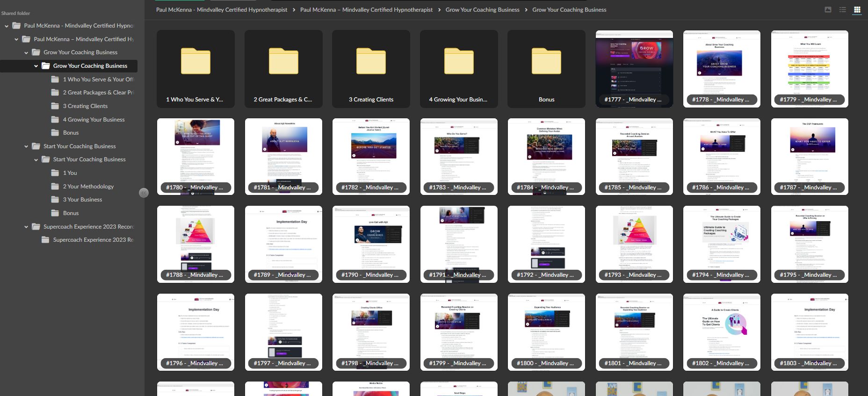868x396 pixels.
Task: Collapse nested 'Start Your Coaching Business' subfolder node
Action: click(36, 159)
